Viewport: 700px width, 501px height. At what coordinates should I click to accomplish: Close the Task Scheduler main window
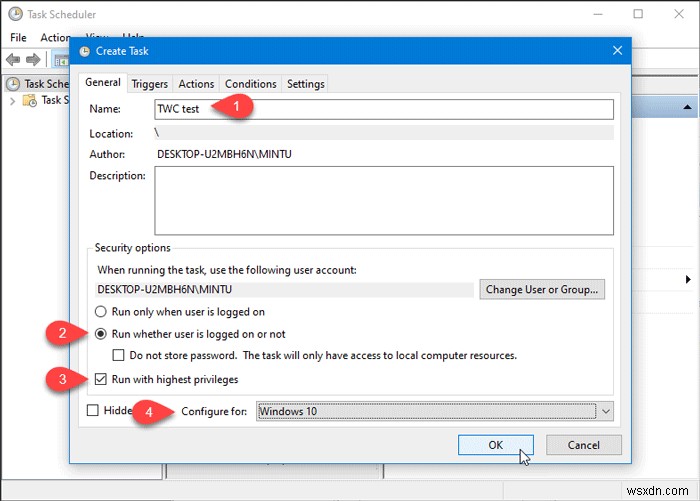point(679,14)
